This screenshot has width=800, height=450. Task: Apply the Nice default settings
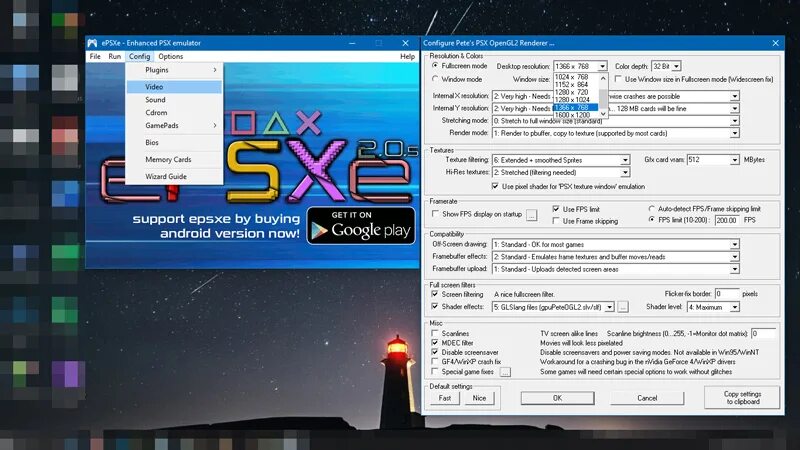479,398
